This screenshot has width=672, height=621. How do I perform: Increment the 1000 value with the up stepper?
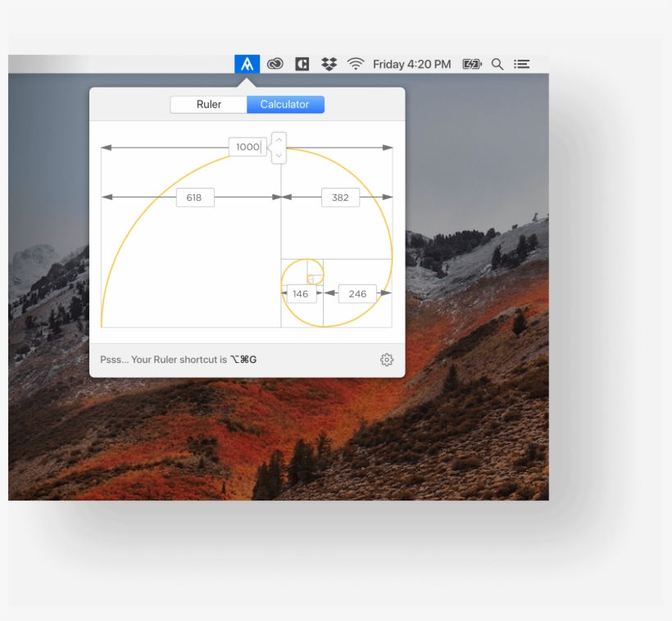click(x=278, y=141)
